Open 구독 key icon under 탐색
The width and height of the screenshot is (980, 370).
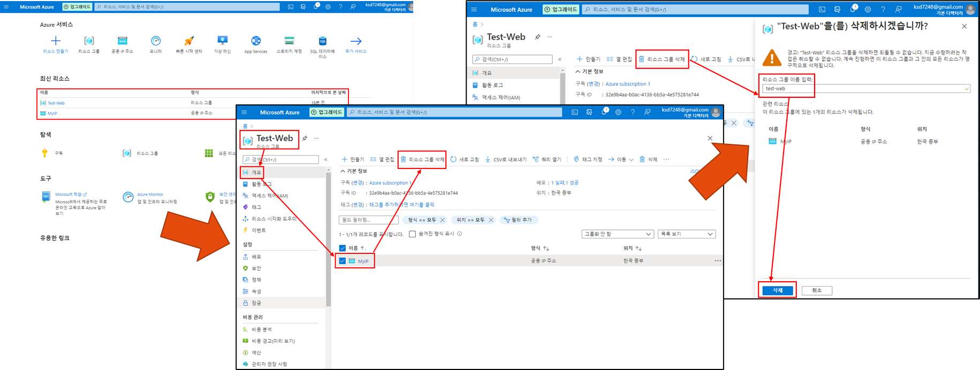(44, 153)
